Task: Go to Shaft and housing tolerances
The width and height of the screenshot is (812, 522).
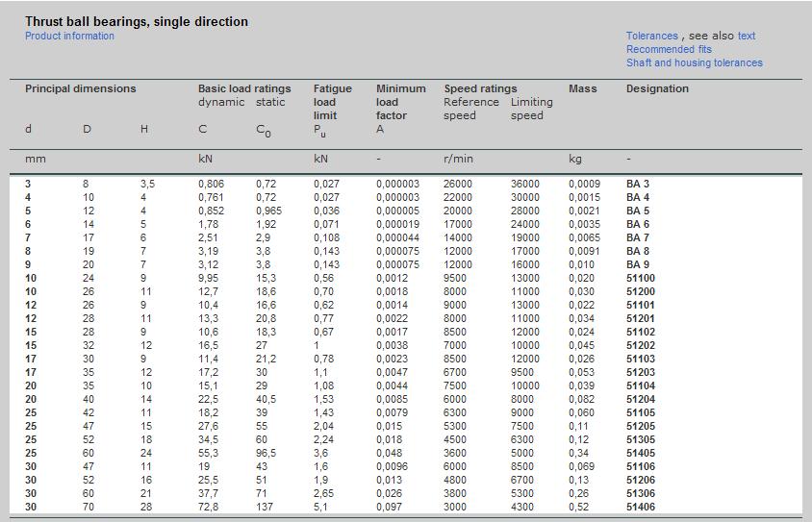Action: 694,63
